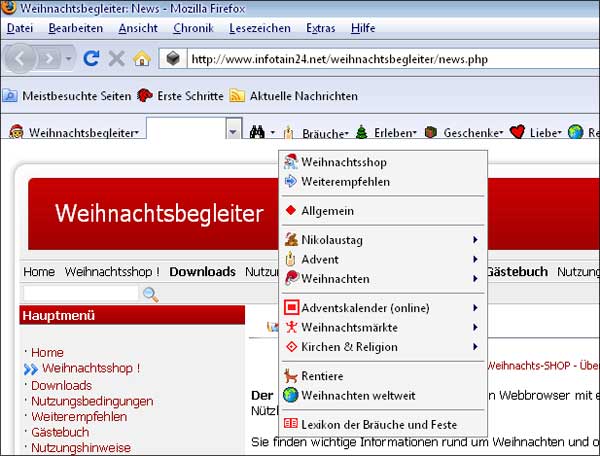This screenshot has width=600, height=456.
Task: Select Rentiere from the dropdown menu
Action: tap(321, 376)
